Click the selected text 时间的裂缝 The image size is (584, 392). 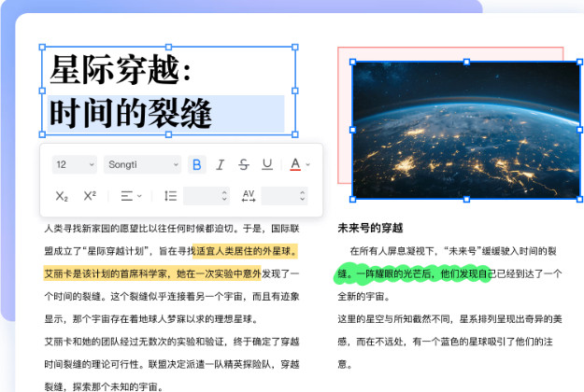tap(131, 113)
